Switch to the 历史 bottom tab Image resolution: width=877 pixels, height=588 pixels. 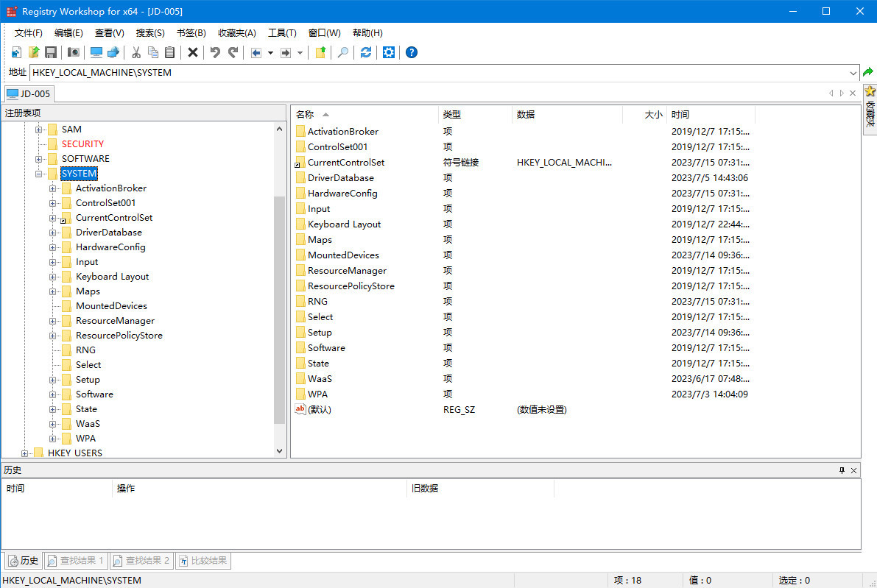point(23,561)
